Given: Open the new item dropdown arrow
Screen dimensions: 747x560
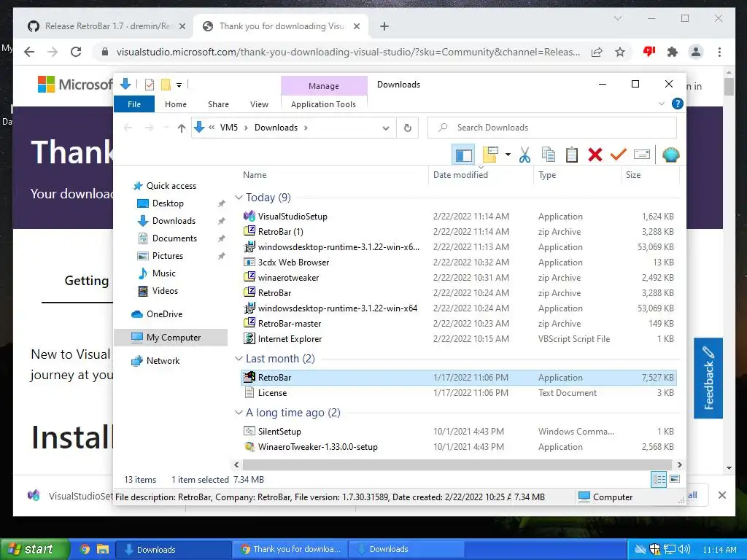Looking at the screenshot, I should pos(508,155).
